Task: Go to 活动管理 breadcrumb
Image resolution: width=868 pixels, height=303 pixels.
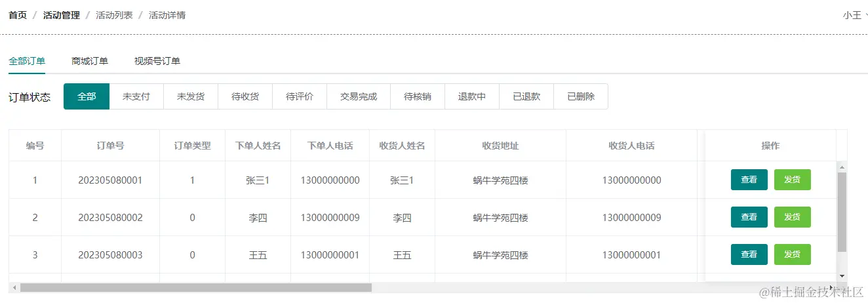Action: 61,15
